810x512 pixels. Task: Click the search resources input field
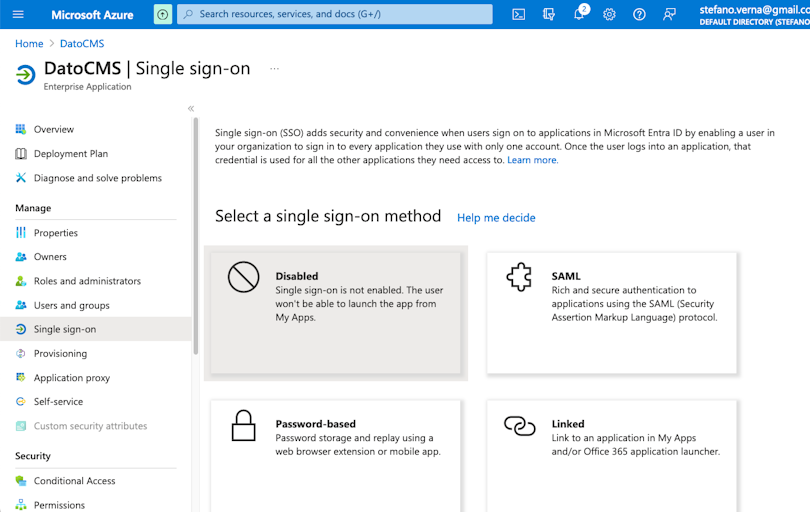click(335, 14)
